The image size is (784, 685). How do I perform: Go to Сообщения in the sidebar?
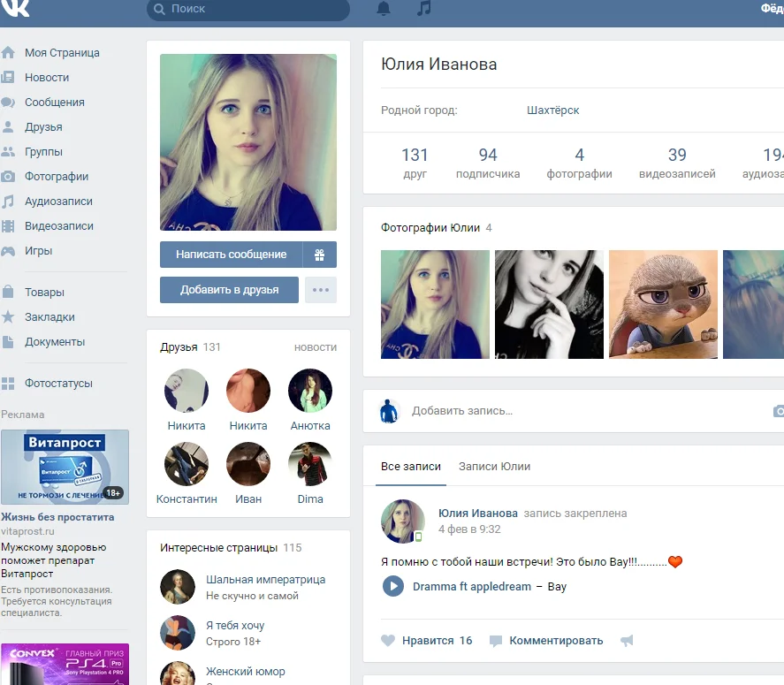[x=55, y=102]
